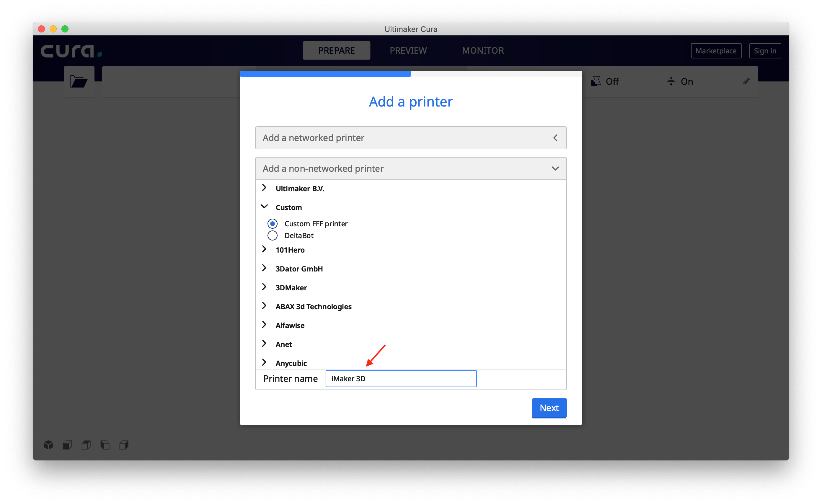Collapse Add a non-networked printer section
Screen dimensions: 822x504
pos(411,168)
